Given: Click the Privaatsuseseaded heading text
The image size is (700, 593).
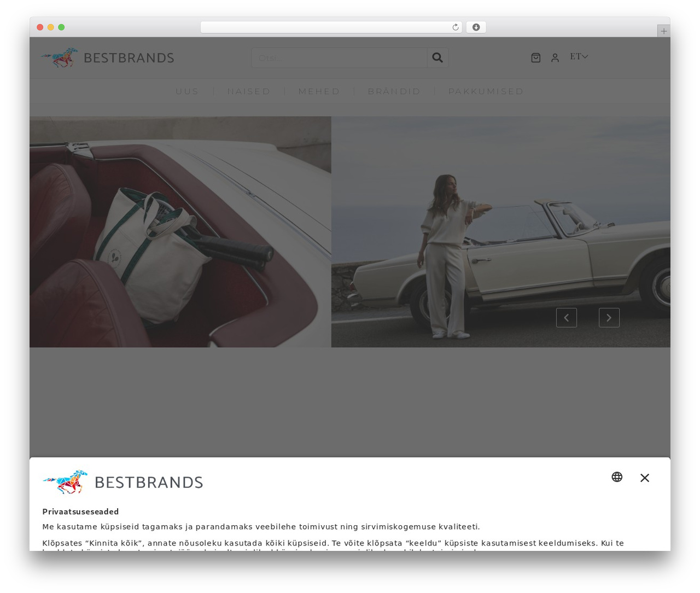Looking at the screenshot, I should point(81,511).
